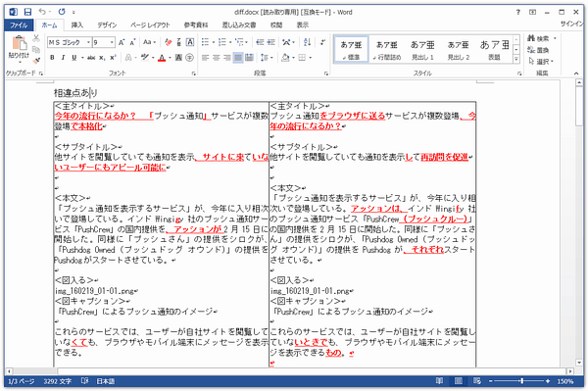Viewport: 588px width, 391px height.
Task: Click the Sort A-Z icon
Action: (x=307, y=42)
